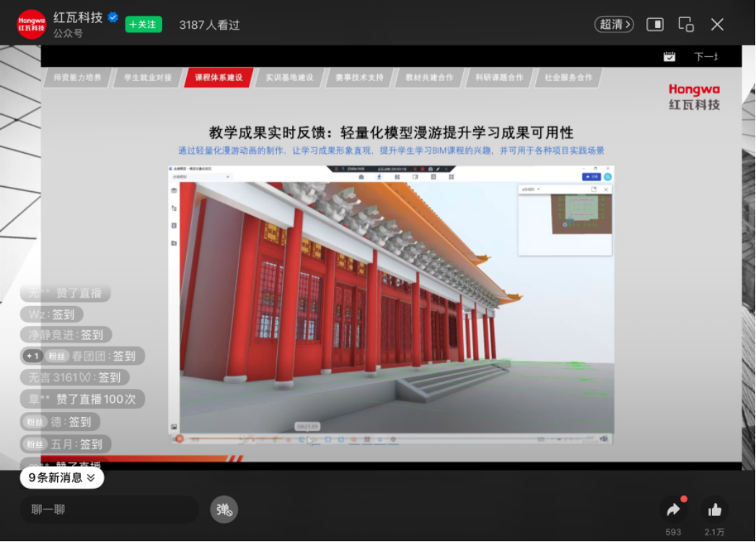Toggle follow with the +关注 button
The width and height of the screenshot is (756, 542).
pyautogui.click(x=144, y=25)
